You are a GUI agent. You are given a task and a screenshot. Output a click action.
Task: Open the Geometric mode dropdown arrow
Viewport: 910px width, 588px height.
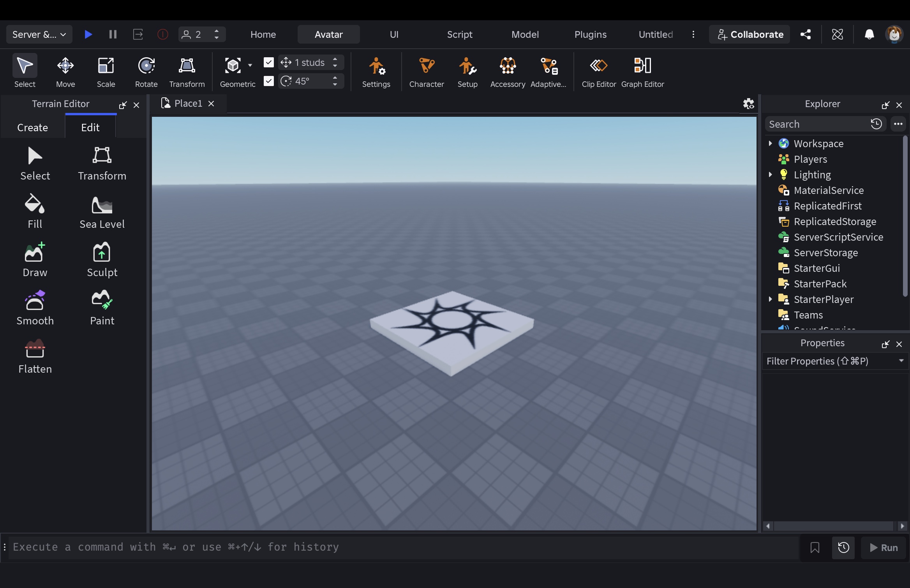point(250,65)
